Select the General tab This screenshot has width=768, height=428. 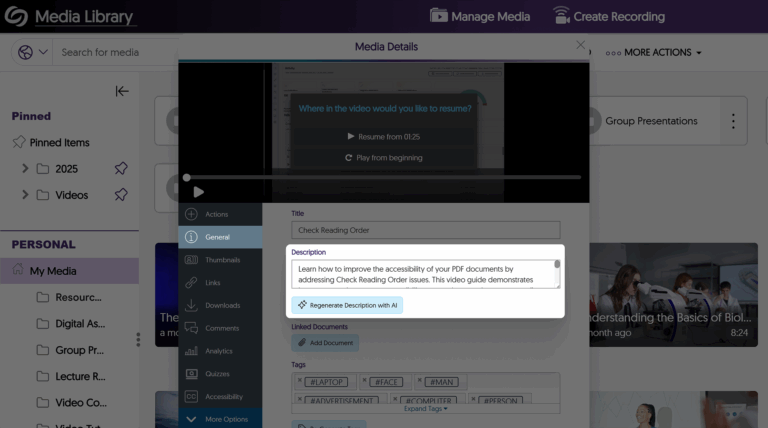pyautogui.click(x=220, y=237)
